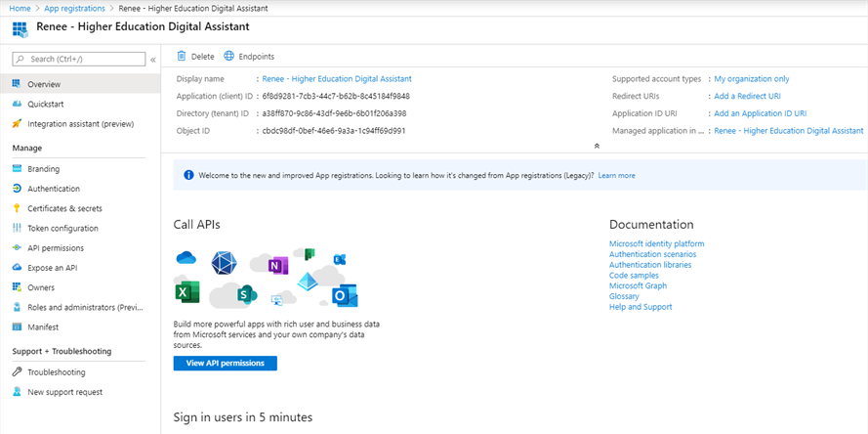
Task: Click the Manifest icon
Action: (x=17, y=327)
